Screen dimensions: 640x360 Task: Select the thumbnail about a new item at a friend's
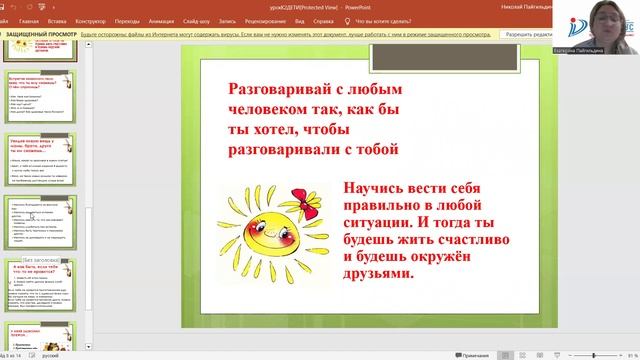point(40,160)
